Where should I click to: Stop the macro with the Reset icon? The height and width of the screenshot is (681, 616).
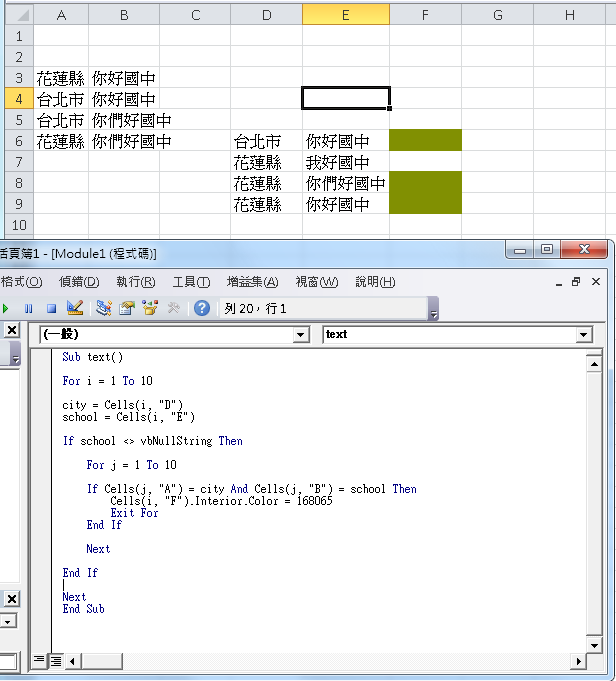click(x=51, y=309)
